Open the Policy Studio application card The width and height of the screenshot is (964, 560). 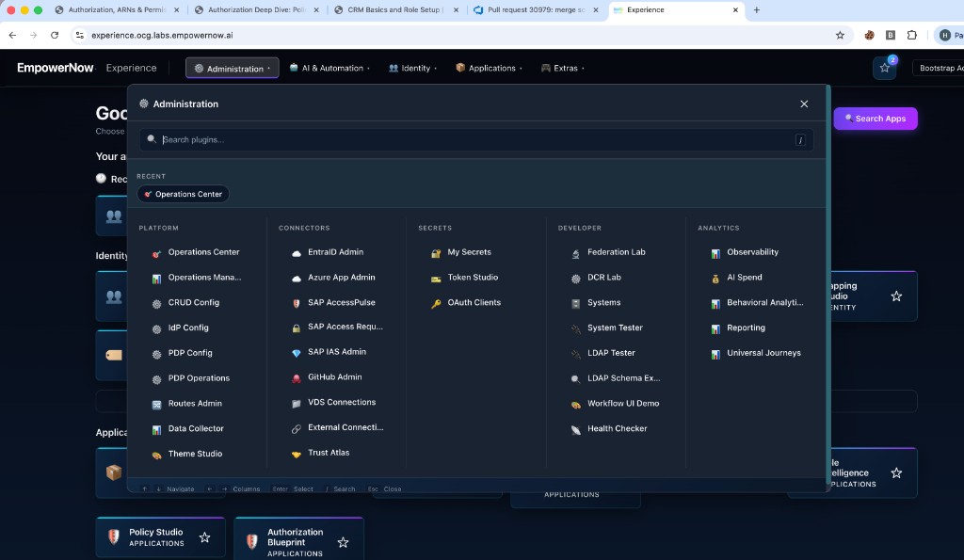click(x=160, y=537)
